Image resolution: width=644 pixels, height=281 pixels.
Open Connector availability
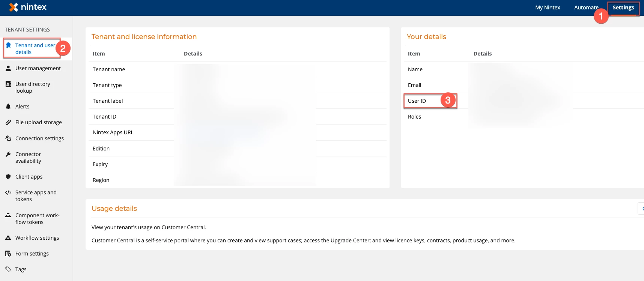[28, 158]
